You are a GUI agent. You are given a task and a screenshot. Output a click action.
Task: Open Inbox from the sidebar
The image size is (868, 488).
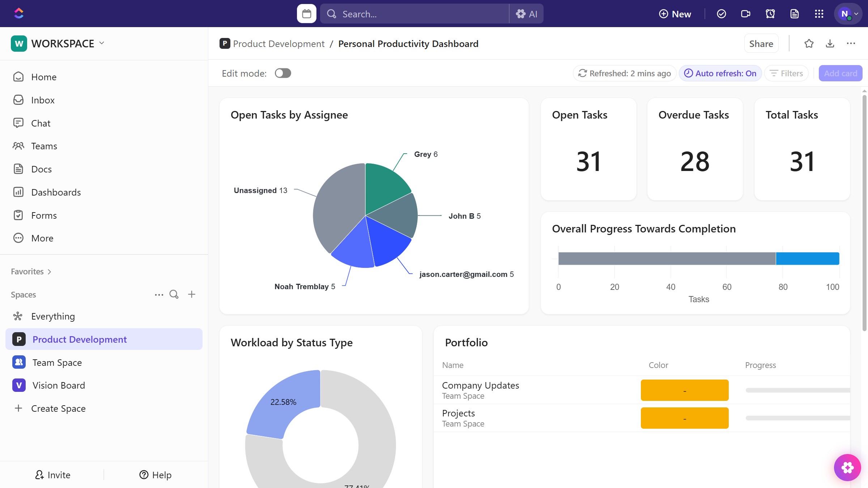[43, 100]
